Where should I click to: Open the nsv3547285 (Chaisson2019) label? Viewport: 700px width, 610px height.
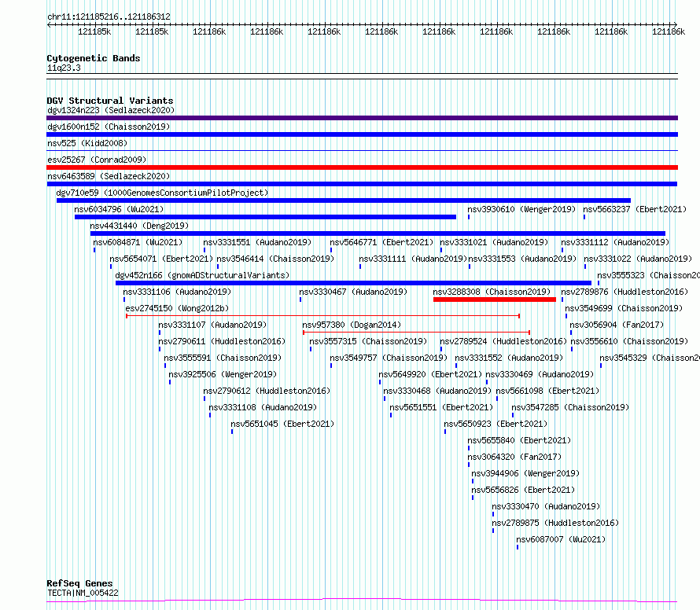click(570, 407)
